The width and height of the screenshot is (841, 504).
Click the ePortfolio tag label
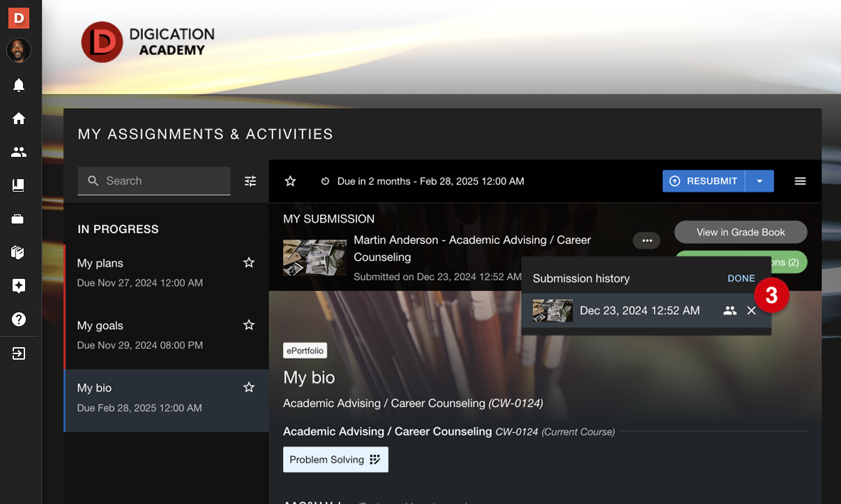tap(305, 351)
